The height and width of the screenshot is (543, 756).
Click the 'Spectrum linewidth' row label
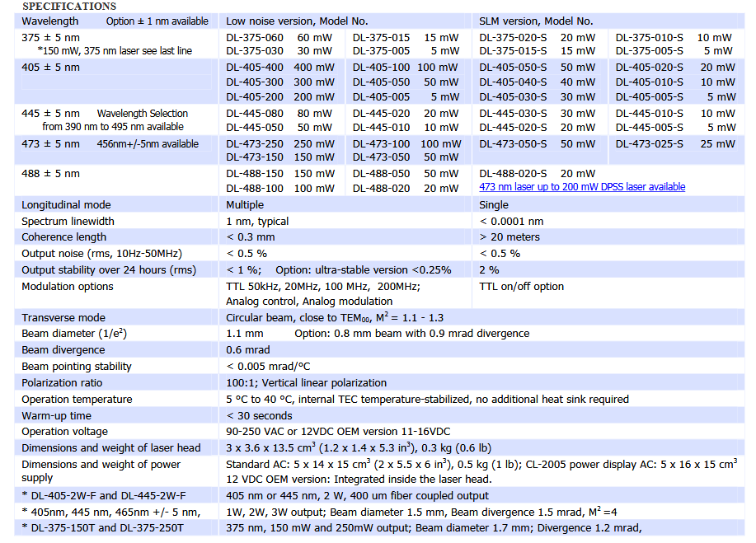pos(68,222)
